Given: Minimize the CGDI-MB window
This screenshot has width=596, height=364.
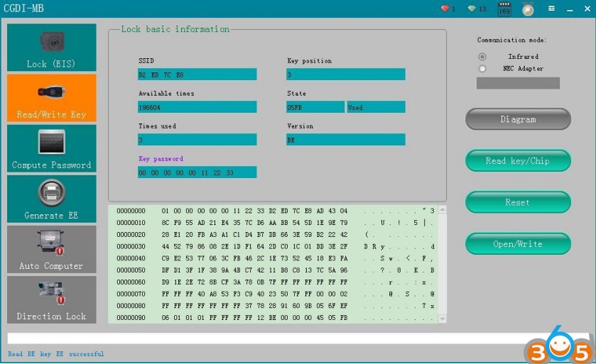Looking at the screenshot, I should click(x=570, y=9).
